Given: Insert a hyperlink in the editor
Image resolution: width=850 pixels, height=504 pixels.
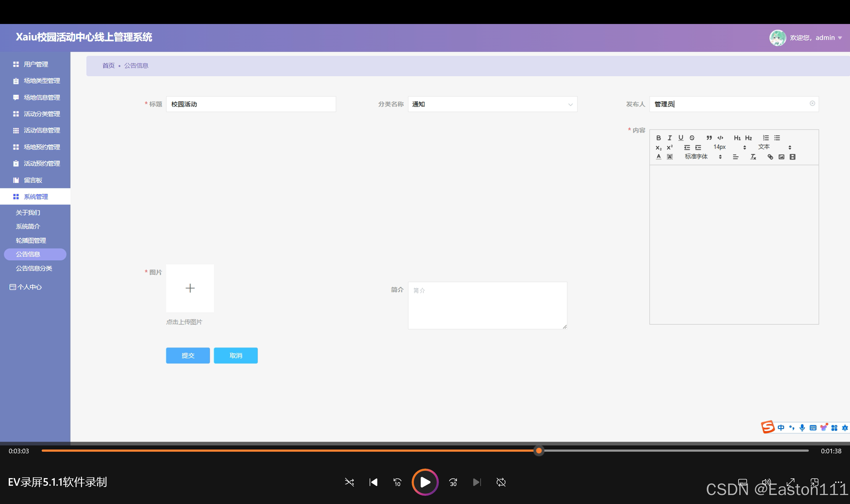Looking at the screenshot, I should [x=770, y=157].
